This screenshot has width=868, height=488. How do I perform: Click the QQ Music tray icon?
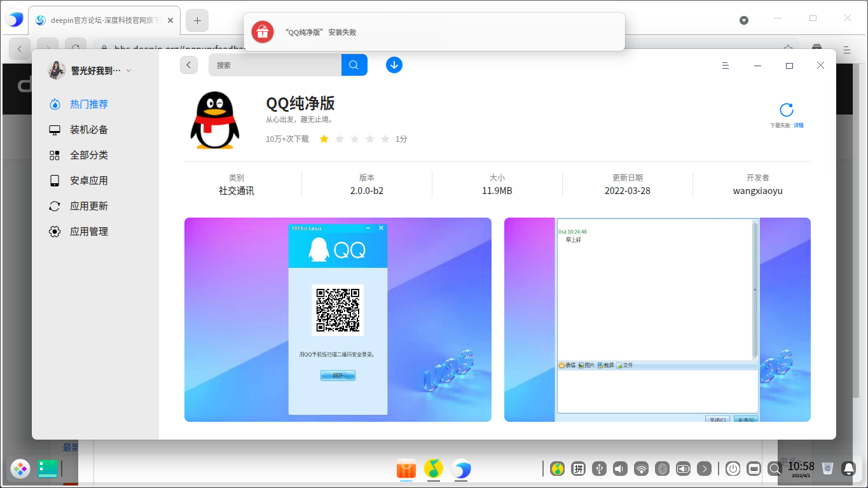[558, 470]
